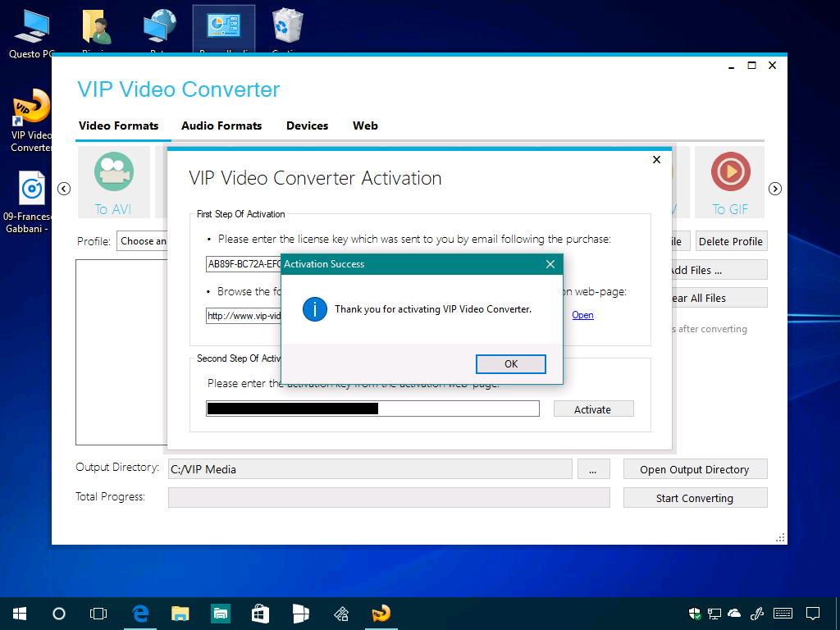
Task: Select the 09-Francesco Gabbani file on desktop
Action: click(28, 202)
